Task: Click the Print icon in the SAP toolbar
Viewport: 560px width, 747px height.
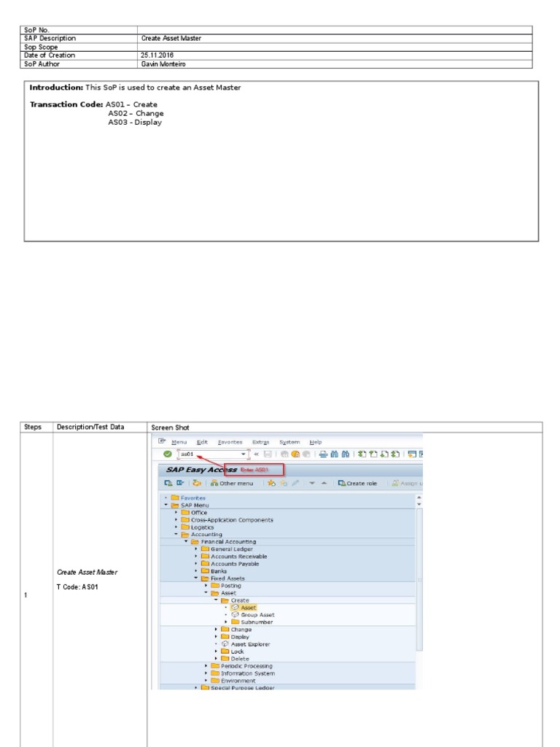Action: pos(323,454)
